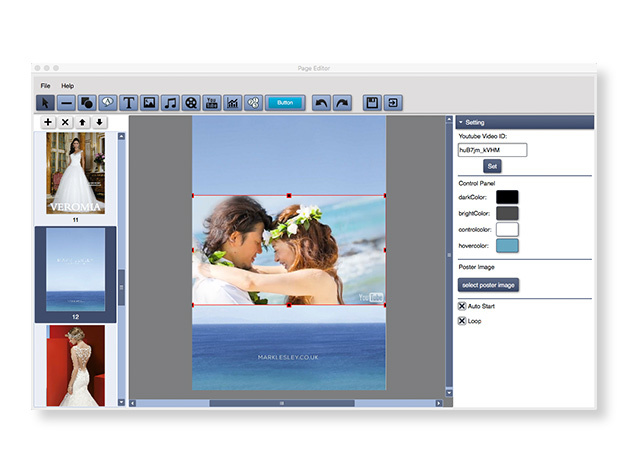Select the arrow pointer tool
This screenshot has height=473, width=630.
point(46,102)
